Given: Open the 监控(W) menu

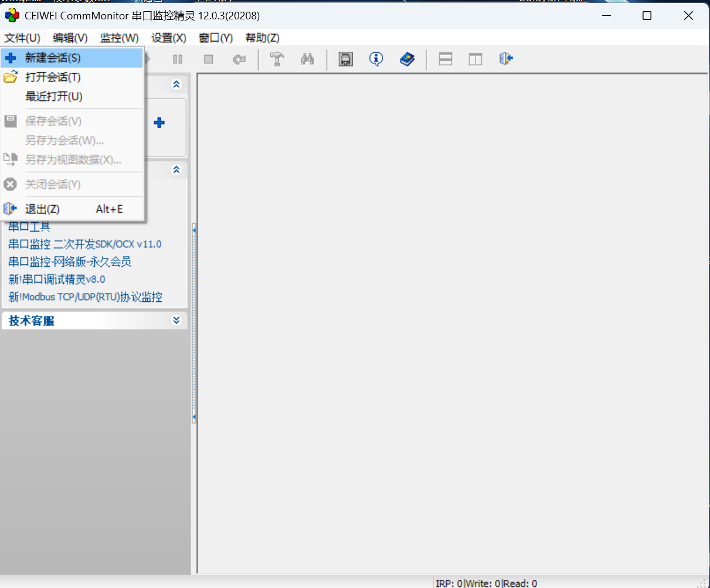Looking at the screenshot, I should pyautogui.click(x=120, y=38).
